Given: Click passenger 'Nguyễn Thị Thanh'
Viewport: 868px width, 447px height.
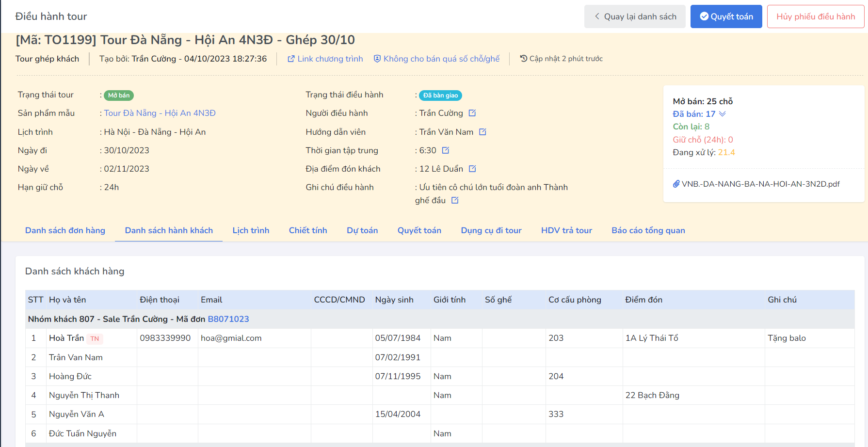Looking at the screenshot, I should pos(84,395).
